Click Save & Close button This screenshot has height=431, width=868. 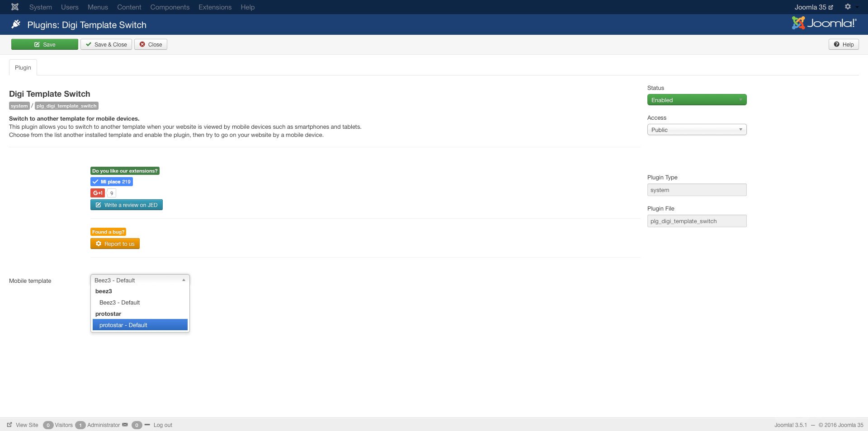click(x=106, y=44)
